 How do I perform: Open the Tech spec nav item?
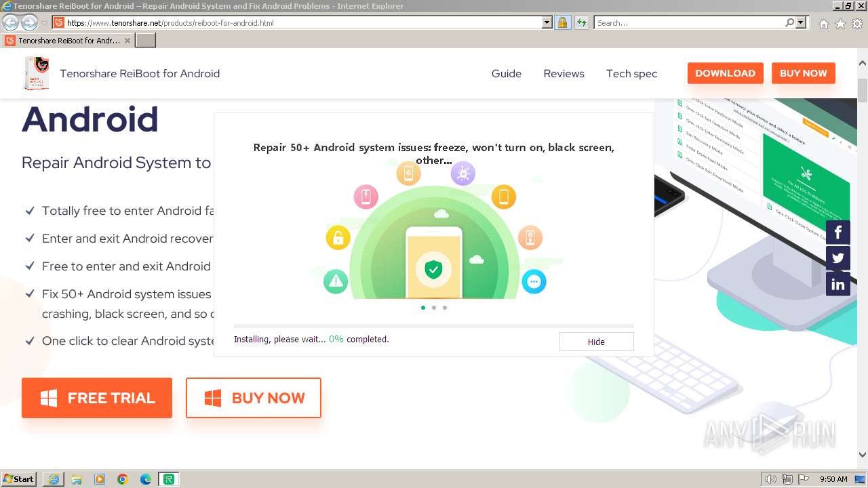[631, 73]
